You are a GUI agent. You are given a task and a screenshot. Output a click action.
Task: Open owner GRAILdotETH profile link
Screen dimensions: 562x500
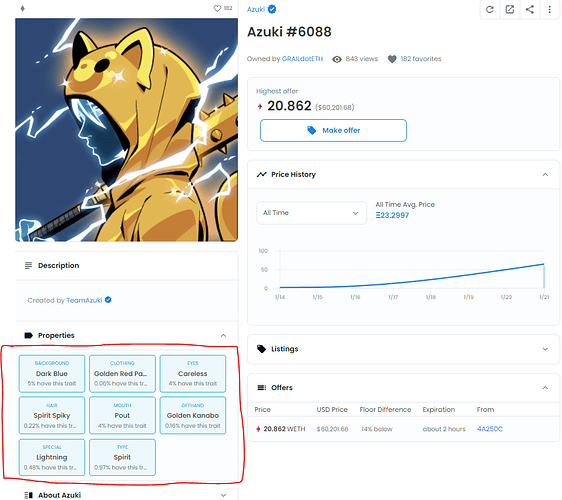pos(302,59)
